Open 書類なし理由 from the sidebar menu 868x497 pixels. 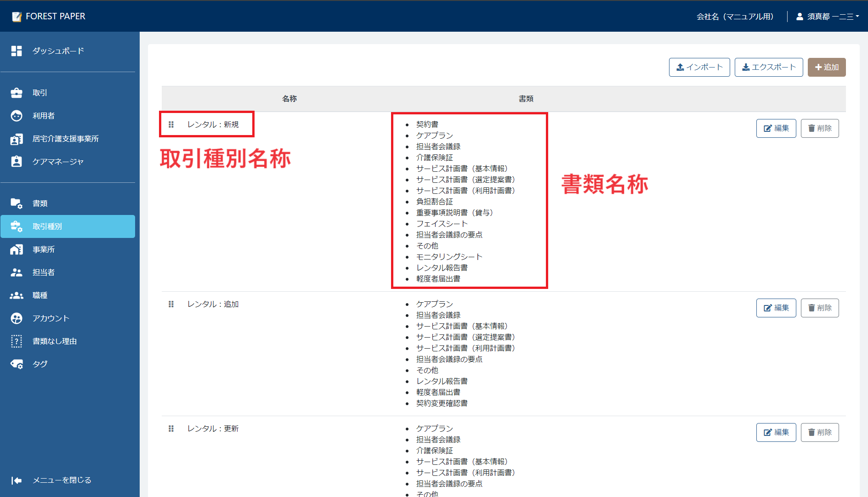(x=55, y=341)
